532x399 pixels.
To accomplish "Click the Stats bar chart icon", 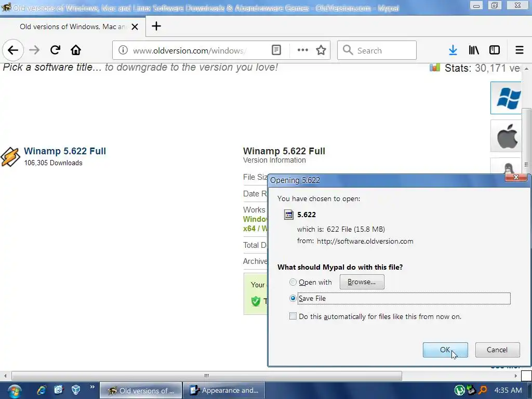I will tap(435, 67).
